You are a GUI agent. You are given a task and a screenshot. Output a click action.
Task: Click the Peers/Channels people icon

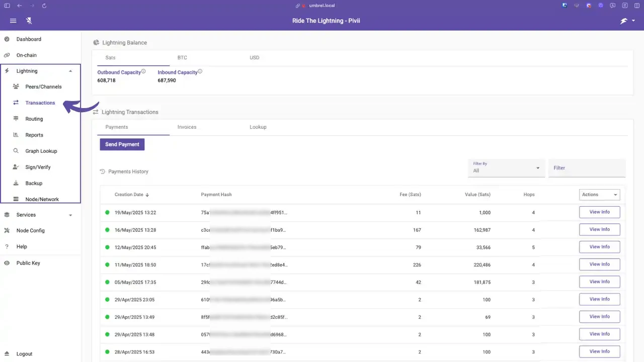(16, 87)
